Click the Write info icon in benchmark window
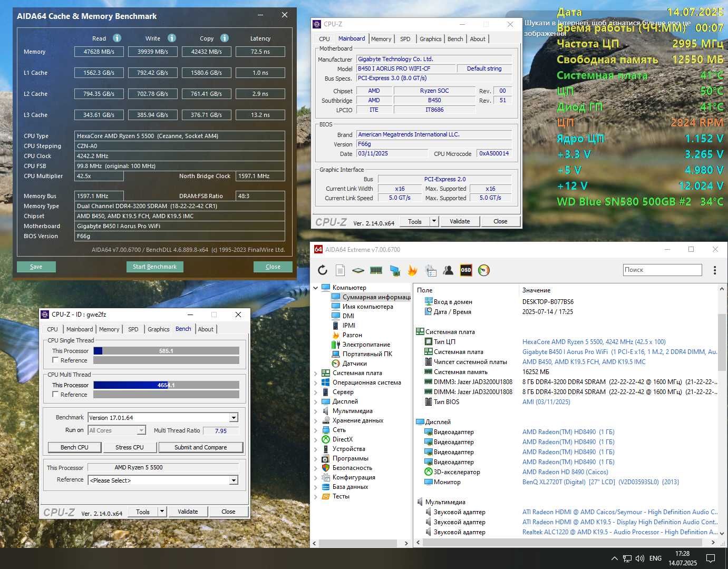 172,38
